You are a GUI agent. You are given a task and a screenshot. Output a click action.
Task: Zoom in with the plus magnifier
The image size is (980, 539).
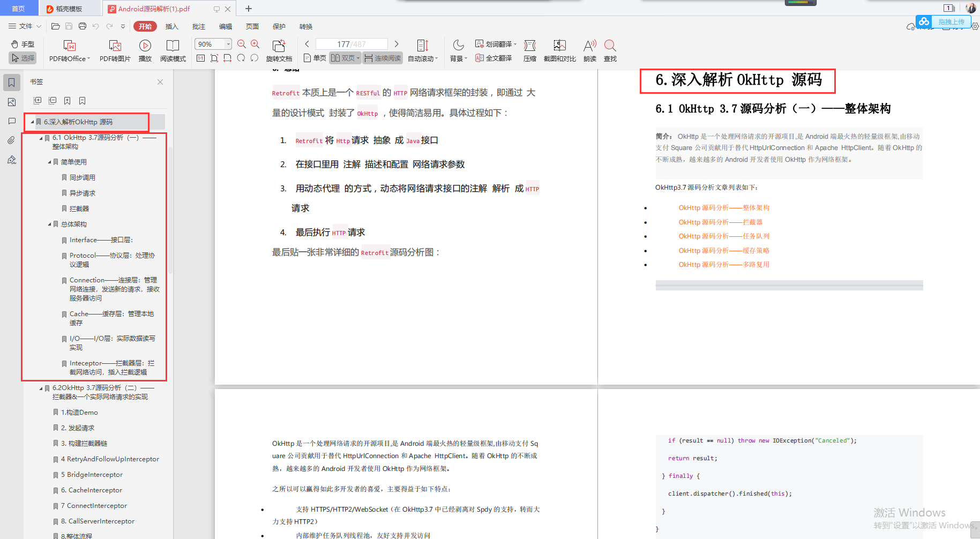click(255, 44)
